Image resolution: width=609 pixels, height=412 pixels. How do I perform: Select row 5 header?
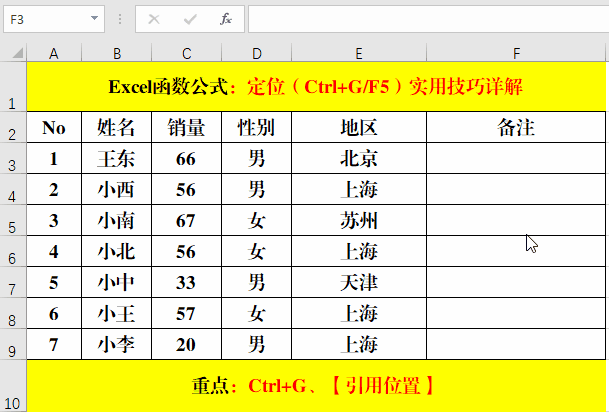click(13, 221)
